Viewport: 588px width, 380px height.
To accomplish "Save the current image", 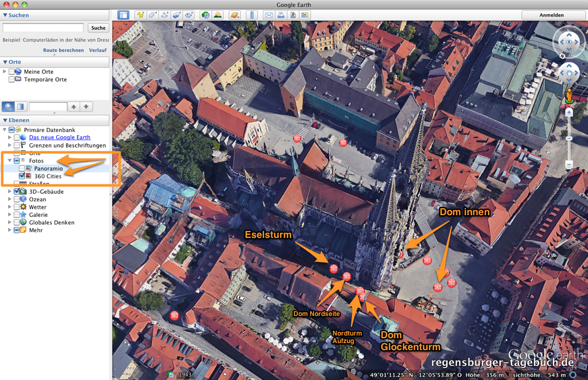I will coord(293,15).
